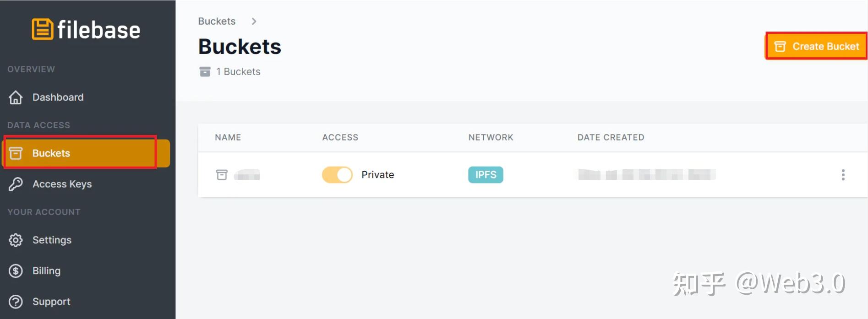Click the Billing dollar icon
868x319 pixels.
pos(16,271)
